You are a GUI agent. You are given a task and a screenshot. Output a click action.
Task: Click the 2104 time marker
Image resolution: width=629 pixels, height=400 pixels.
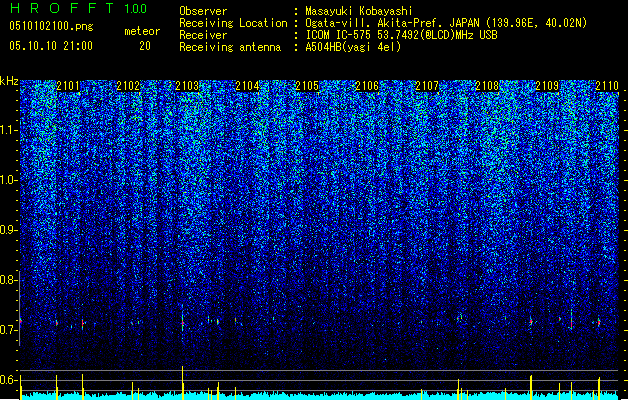click(247, 86)
